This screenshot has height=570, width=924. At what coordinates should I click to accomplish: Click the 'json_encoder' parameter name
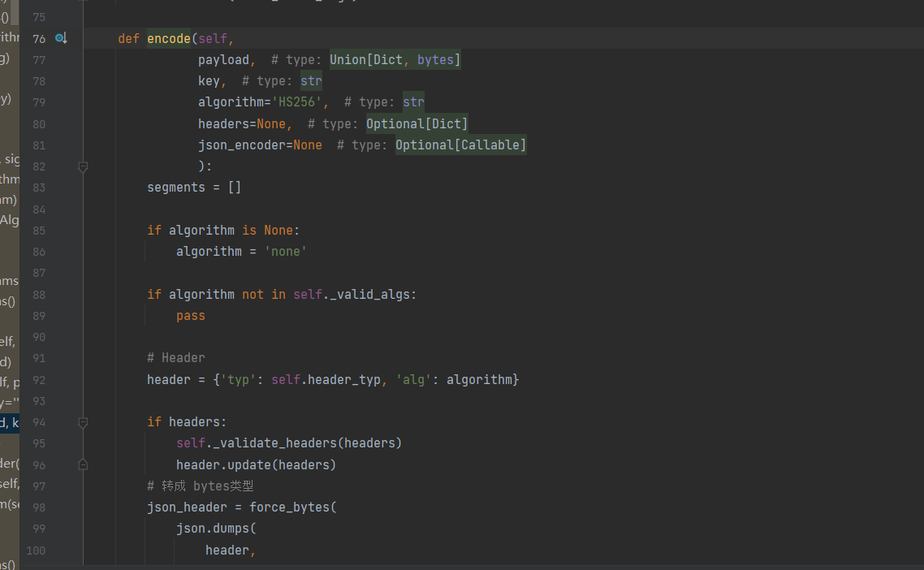pos(242,145)
